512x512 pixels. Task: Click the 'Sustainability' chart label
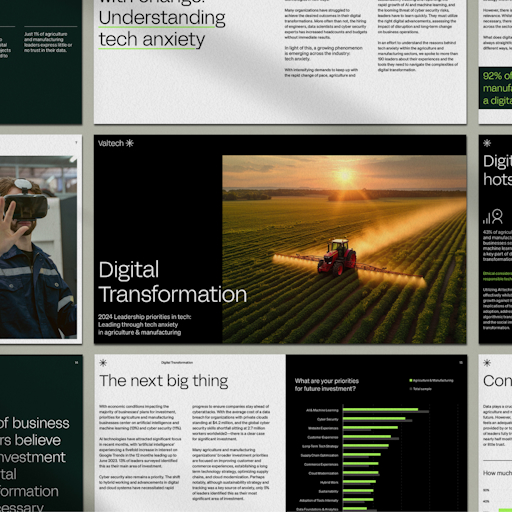(x=328, y=491)
